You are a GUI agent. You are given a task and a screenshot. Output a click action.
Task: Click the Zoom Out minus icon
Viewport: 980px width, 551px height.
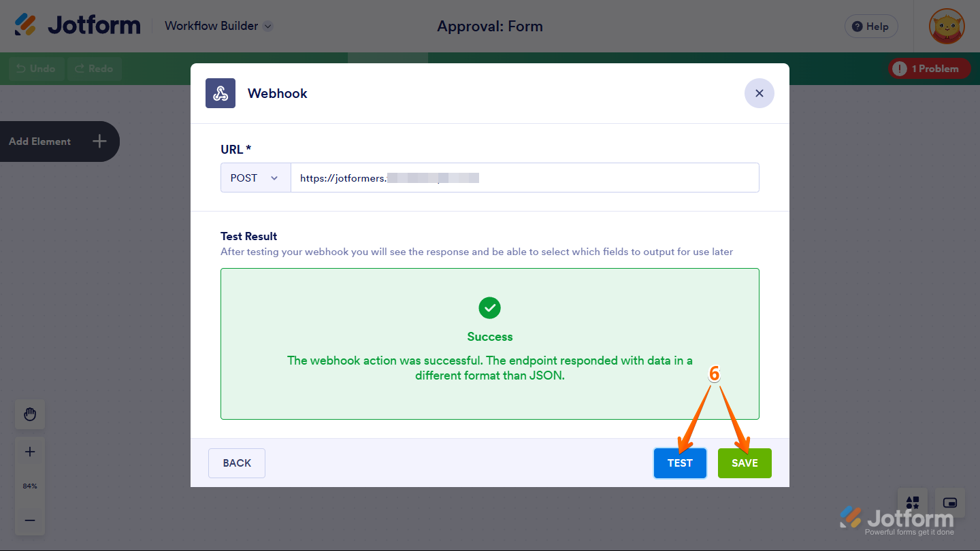point(29,520)
